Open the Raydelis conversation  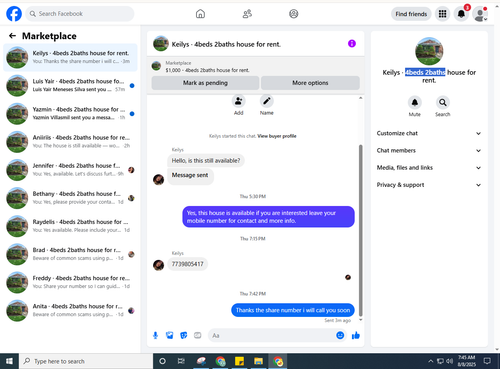point(70,226)
